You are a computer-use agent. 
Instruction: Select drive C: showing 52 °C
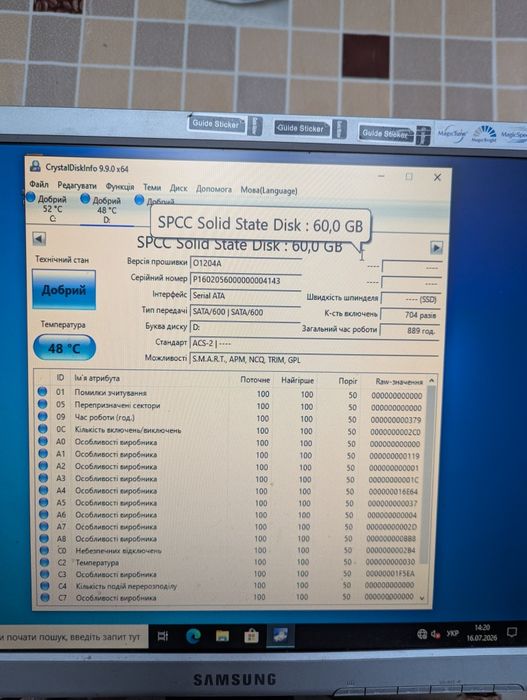pyautogui.click(x=49, y=207)
